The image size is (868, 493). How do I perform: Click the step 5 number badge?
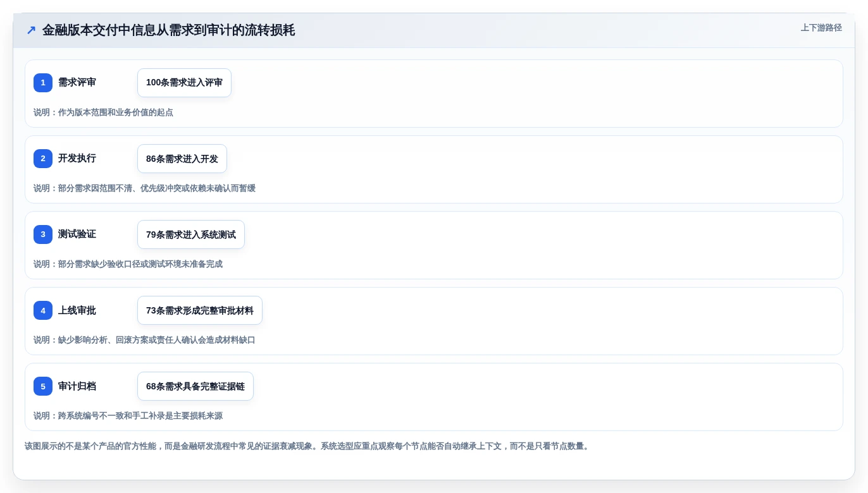(x=43, y=386)
